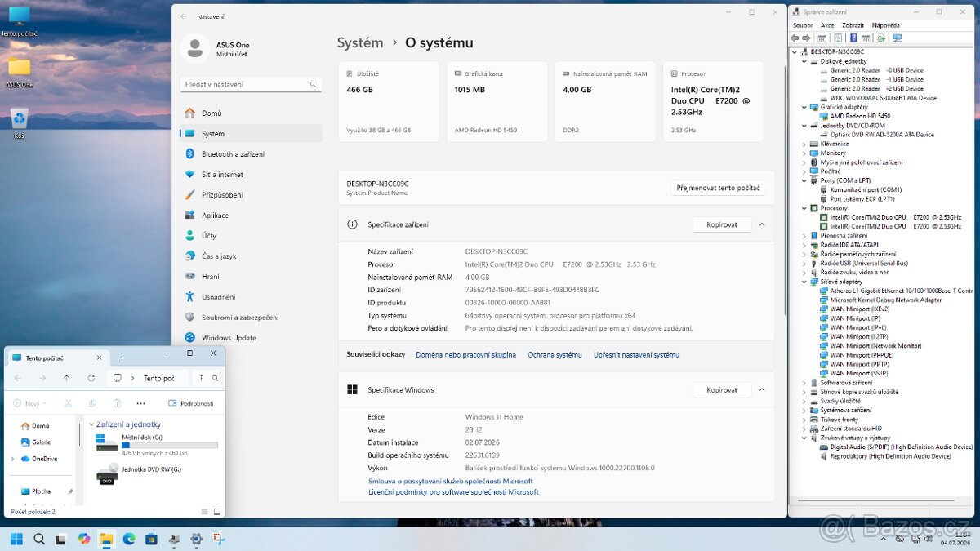This screenshot has height=551, width=980.
Task: Open Nápověda menu in Device Manager
Action: click(x=885, y=25)
